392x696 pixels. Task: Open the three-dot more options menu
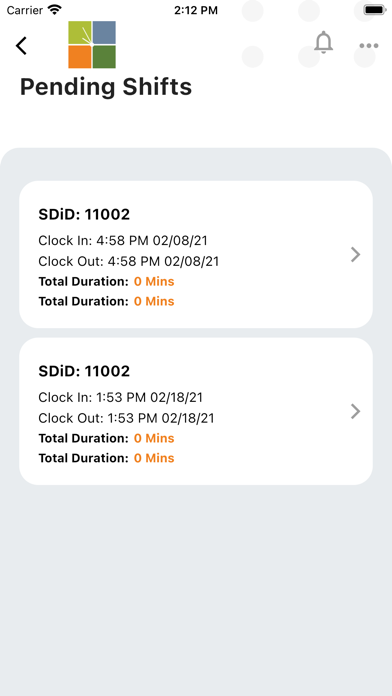pyautogui.click(x=369, y=46)
